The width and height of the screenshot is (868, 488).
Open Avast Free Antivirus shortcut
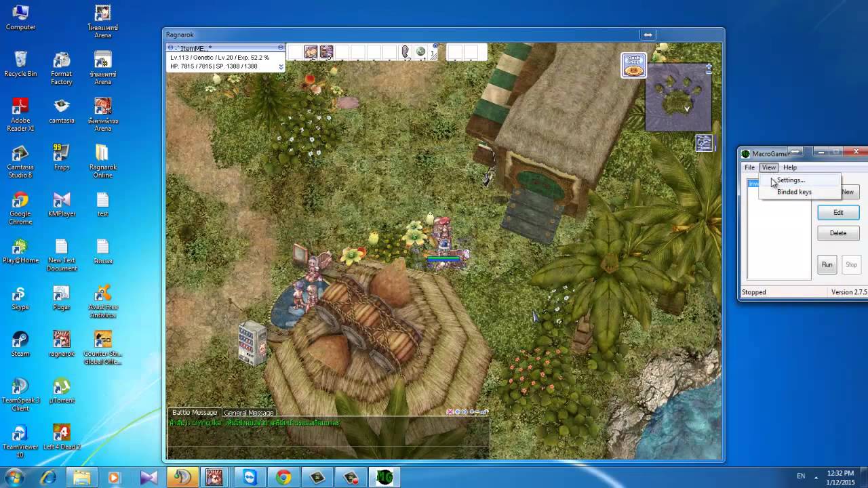pos(102,302)
